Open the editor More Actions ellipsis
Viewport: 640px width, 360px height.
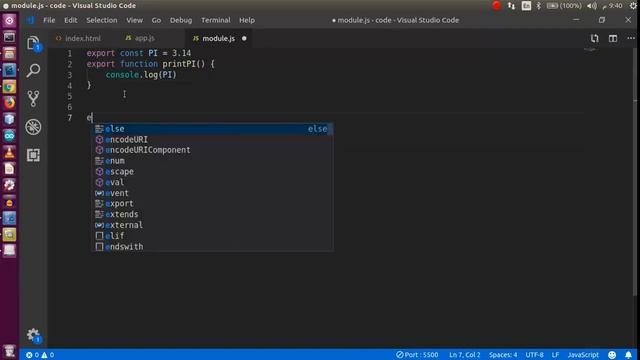pyautogui.click(x=631, y=38)
